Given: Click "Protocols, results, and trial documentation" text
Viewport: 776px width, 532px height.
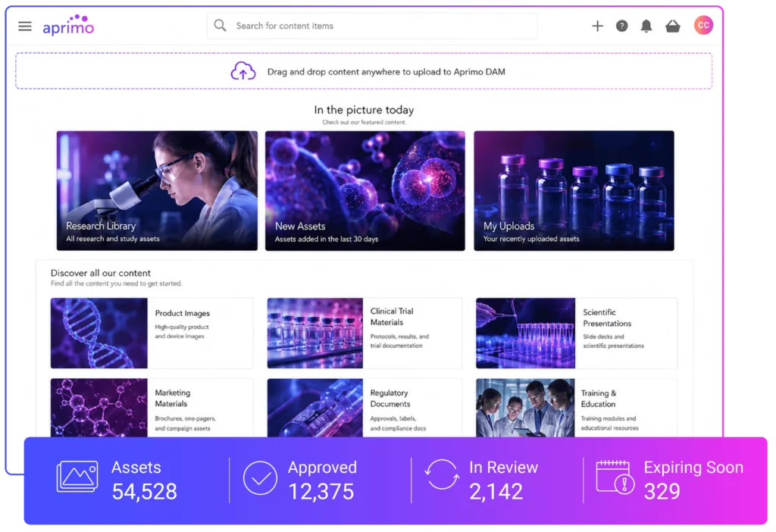Looking at the screenshot, I should (x=399, y=341).
